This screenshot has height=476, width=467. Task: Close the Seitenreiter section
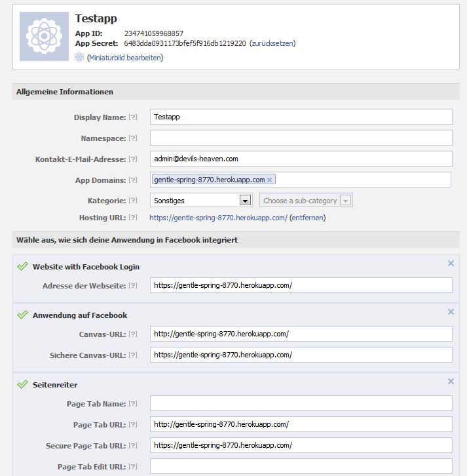point(451,382)
